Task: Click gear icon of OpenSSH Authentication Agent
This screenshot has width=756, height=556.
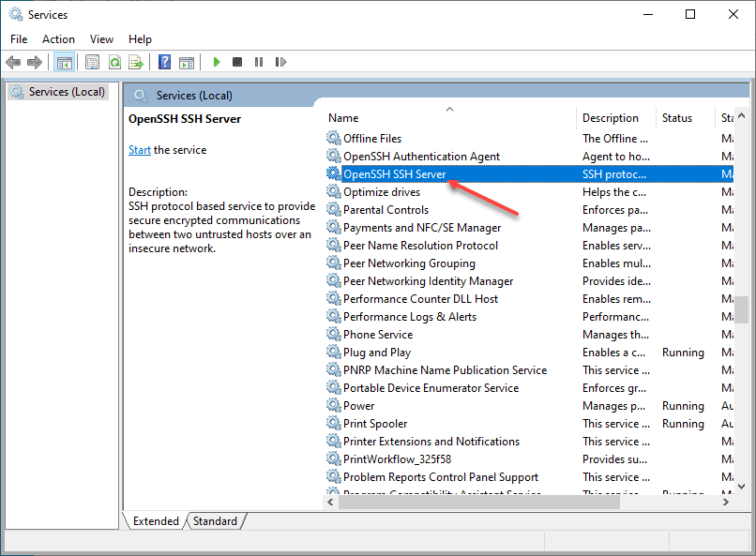Action: pos(334,156)
